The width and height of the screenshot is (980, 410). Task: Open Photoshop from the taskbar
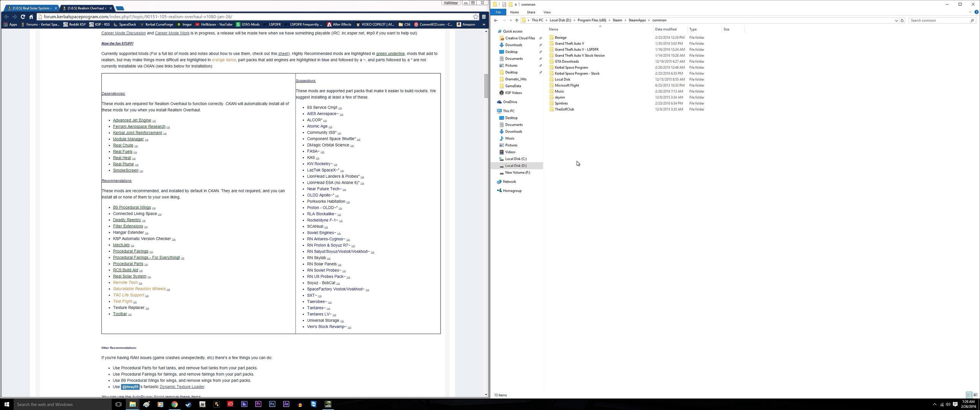coord(272,404)
